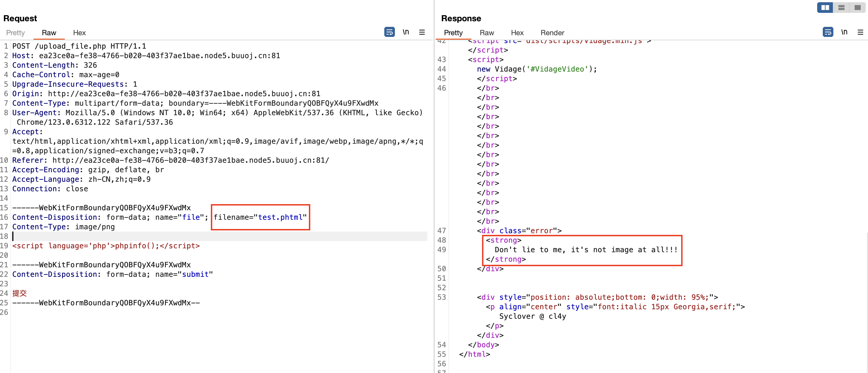The image size is (868, 373).
Task: Click the div class="error" line in response
Action: click(519, 231)
